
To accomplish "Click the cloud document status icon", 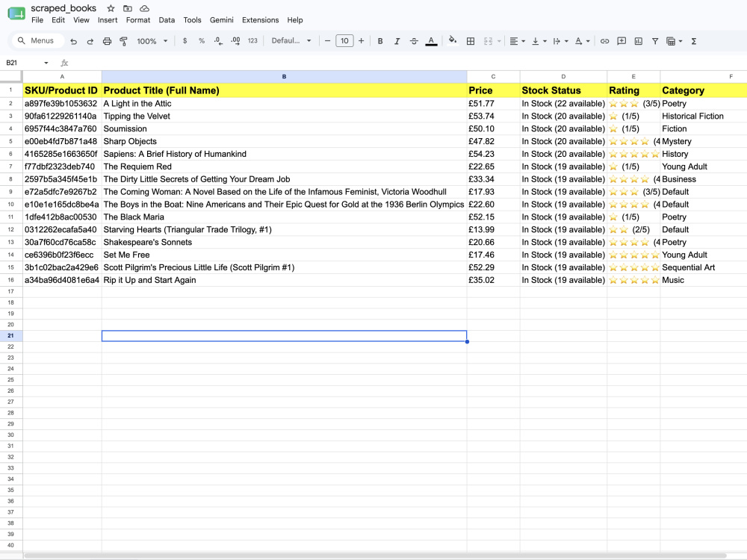I will pos(144,8).
